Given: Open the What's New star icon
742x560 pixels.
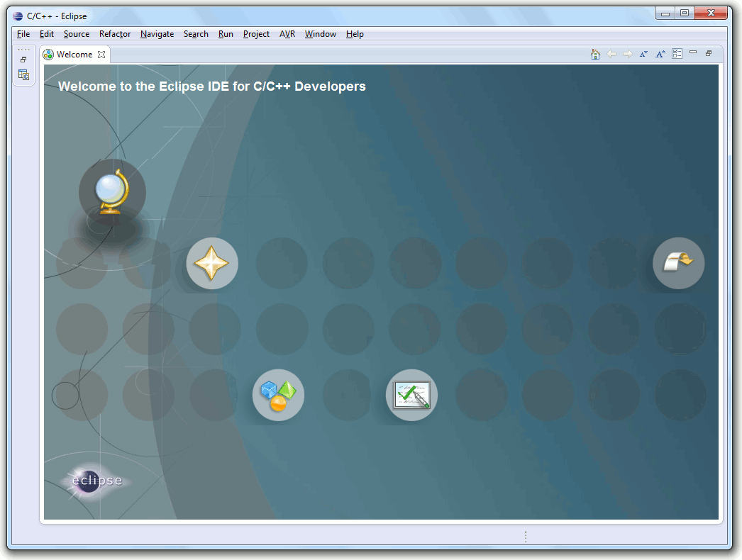Looking at the screenshot, I should coord(212,263).
